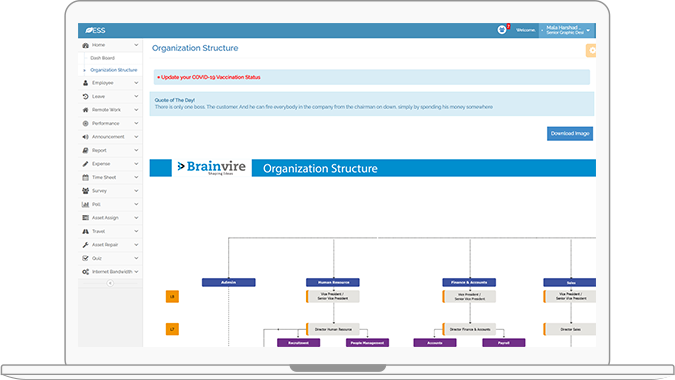Click the Remote Work house icon

85,110
